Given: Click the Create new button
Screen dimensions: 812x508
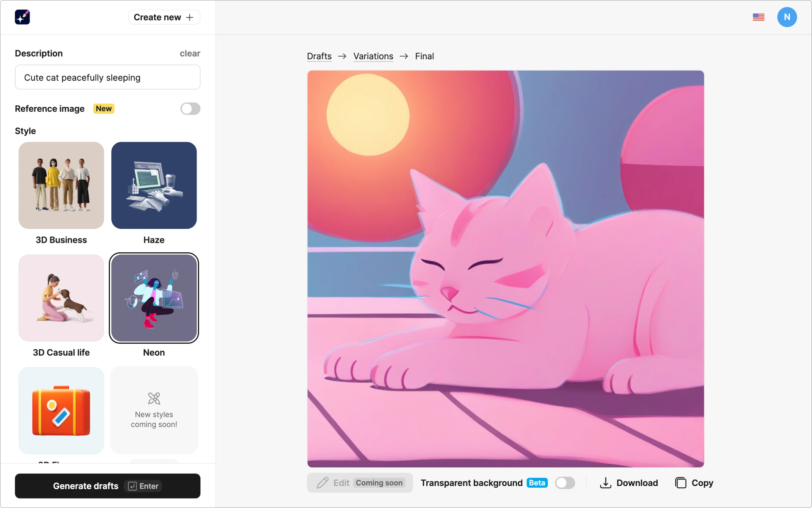Looking at the screenshot, I should coord(164,17).
